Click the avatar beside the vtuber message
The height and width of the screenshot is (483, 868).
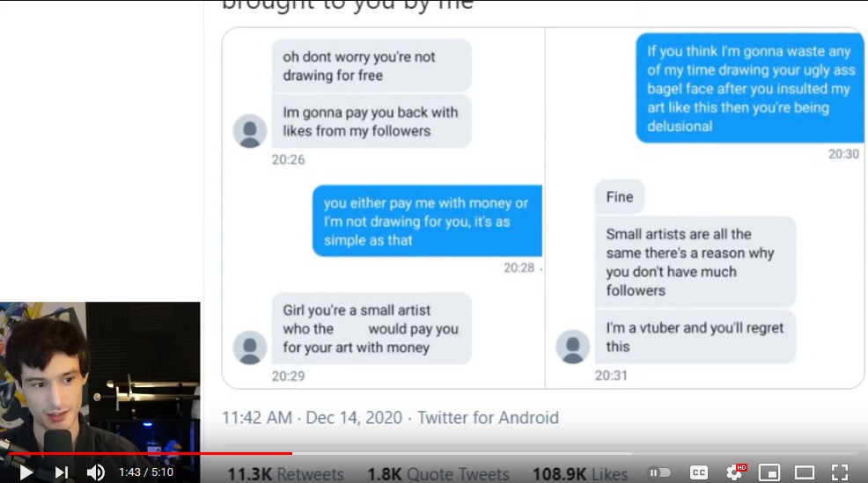coord(572,347)
